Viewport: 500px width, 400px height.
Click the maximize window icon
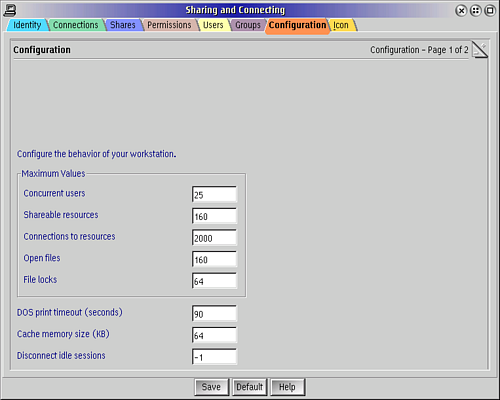point(490,11)
